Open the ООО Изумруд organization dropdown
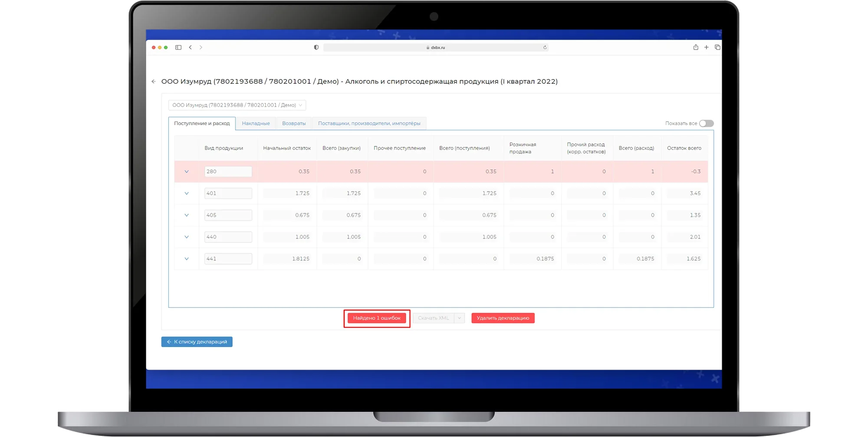This screenshot has height=437, width=868. tap(237, 105)
